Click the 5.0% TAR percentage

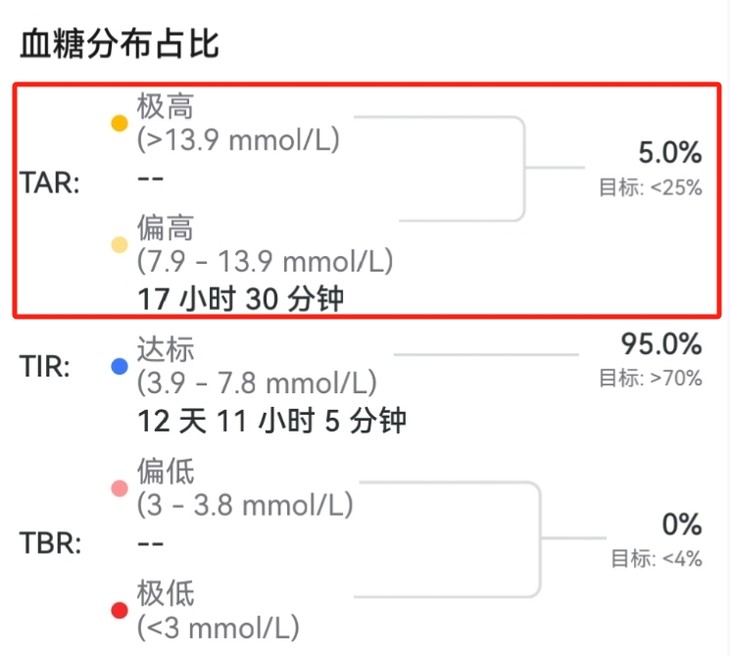click(x=670, y=153)
